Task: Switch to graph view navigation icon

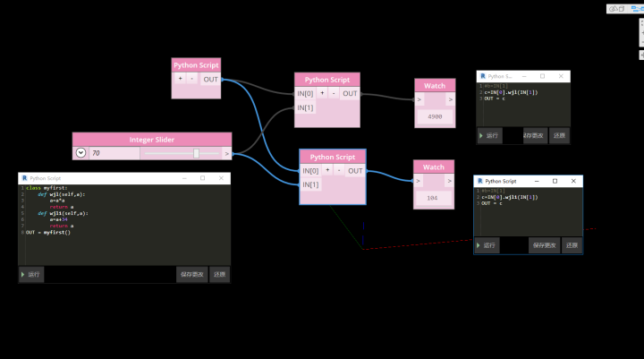Action: click(x=638, y=9)
